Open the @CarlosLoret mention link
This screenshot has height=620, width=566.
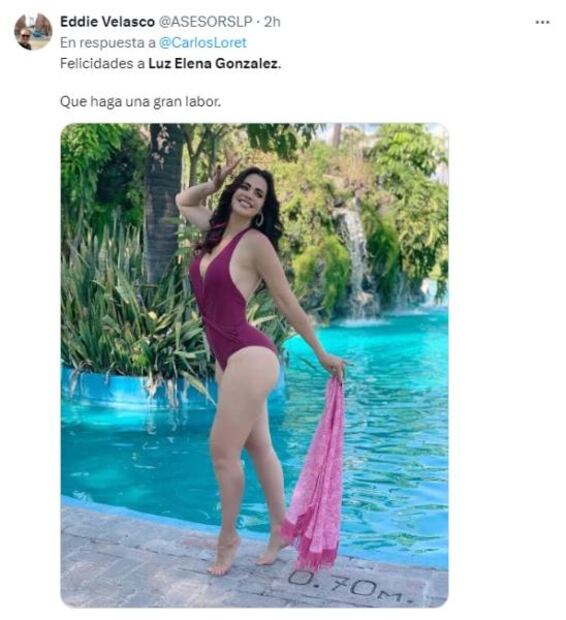coord(203,43)
